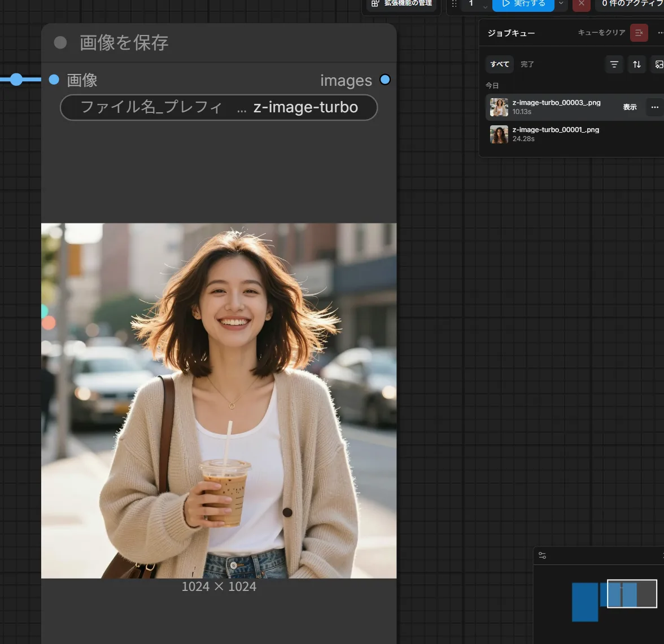Click the thumbnail of z-image-turbo_00001_.png
664x644 pixels.
(x=499, y=134)
